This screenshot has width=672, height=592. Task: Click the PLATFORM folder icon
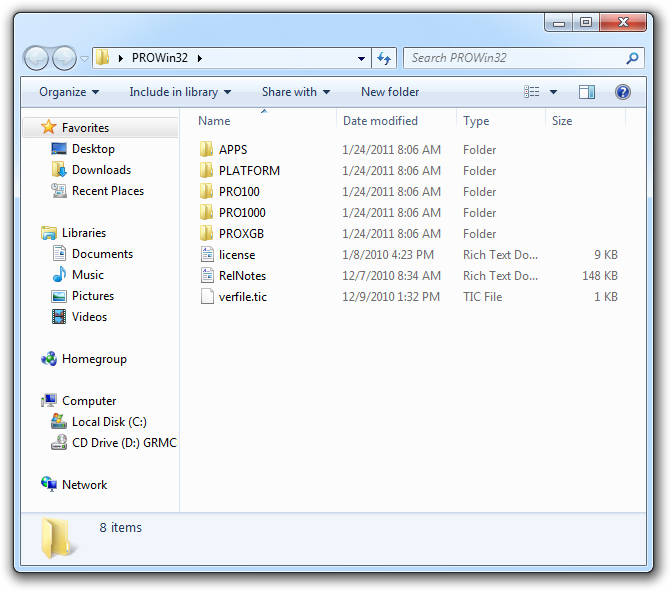tap(207, 170)
